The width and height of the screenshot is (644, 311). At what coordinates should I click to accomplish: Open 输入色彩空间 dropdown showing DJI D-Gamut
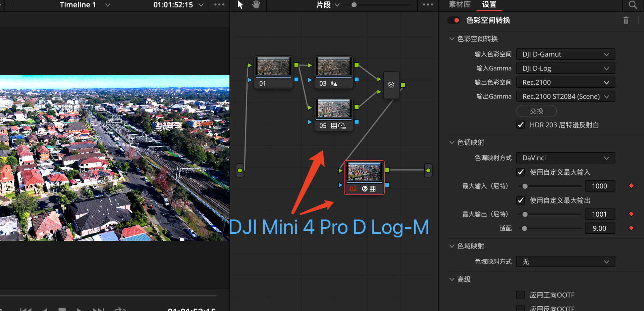pyautogui.click(x=566, y=54)
